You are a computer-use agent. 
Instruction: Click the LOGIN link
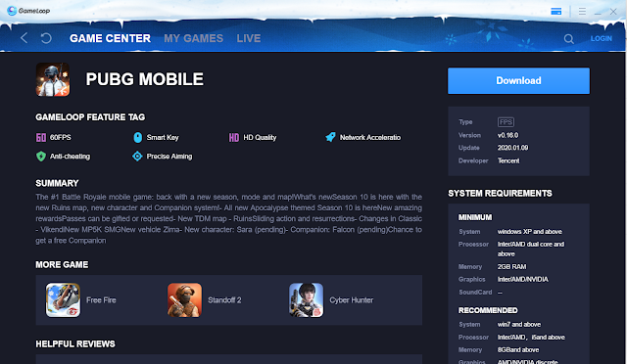click(601, 39)
